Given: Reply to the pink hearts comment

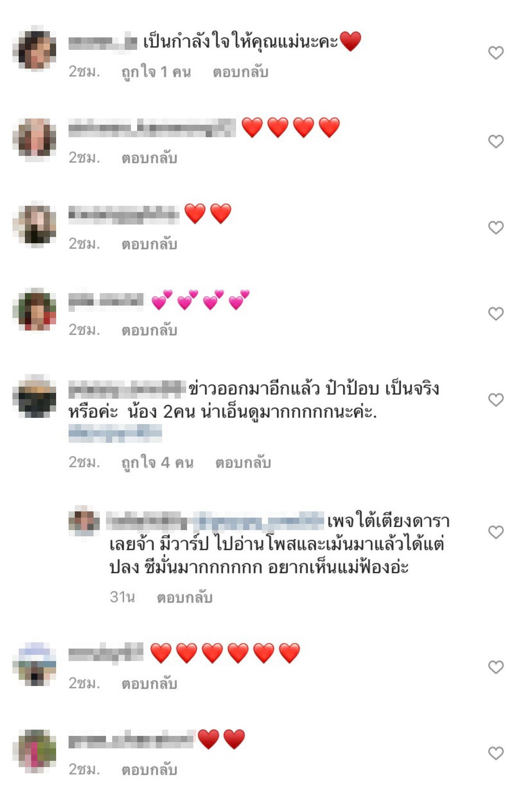Looking at the screenshot, I should tap(149, 330).
